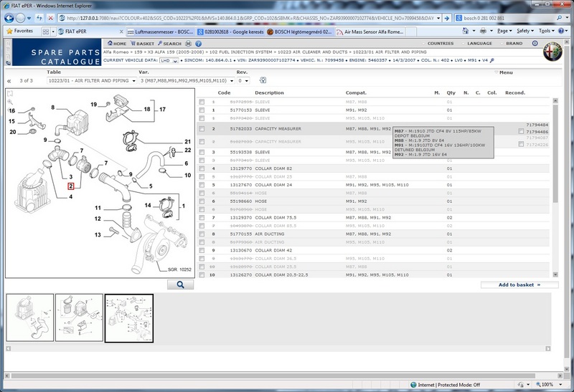
Task: Click the IE Print toolbar icon
Action: click(483, 31)
